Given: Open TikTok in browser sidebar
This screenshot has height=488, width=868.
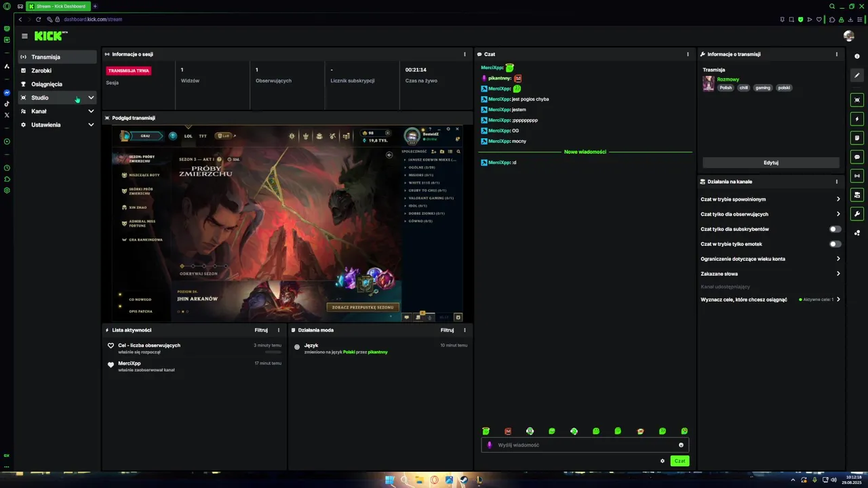Looking at the screenshot, I should pos(7,104).
